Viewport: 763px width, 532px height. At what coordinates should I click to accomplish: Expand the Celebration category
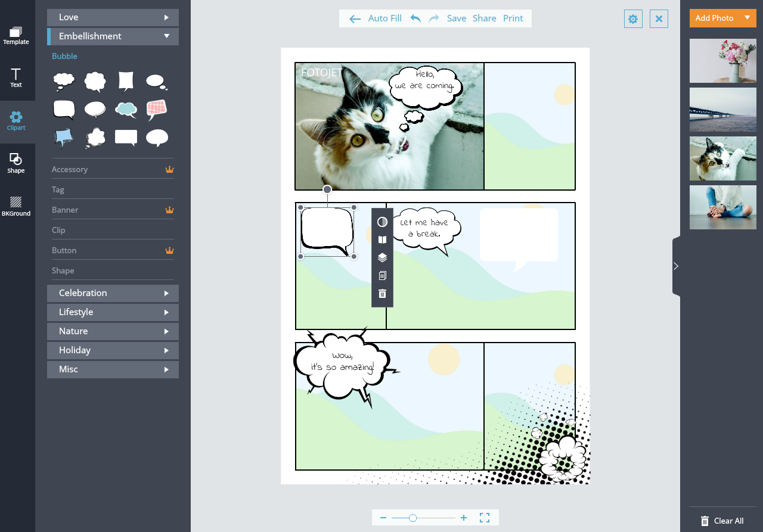pyautogui.click(x=113, y=293)
